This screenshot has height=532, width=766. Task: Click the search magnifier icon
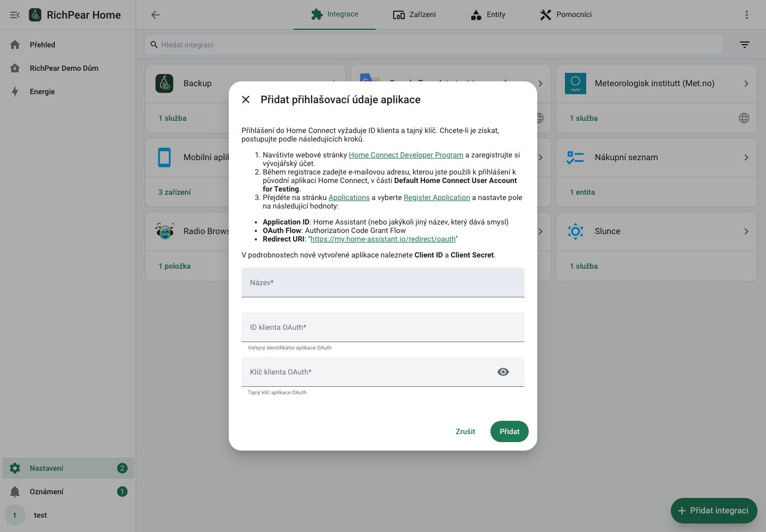coord(154,45)
